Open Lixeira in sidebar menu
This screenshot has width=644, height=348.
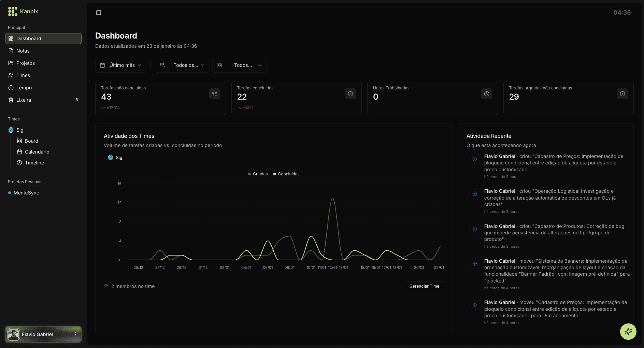click(x=24, y=100)
